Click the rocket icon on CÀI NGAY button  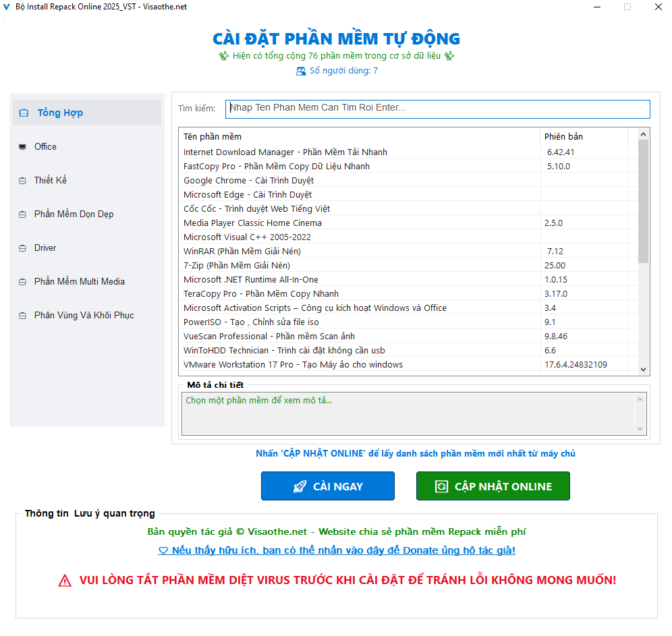coord(300,486)
